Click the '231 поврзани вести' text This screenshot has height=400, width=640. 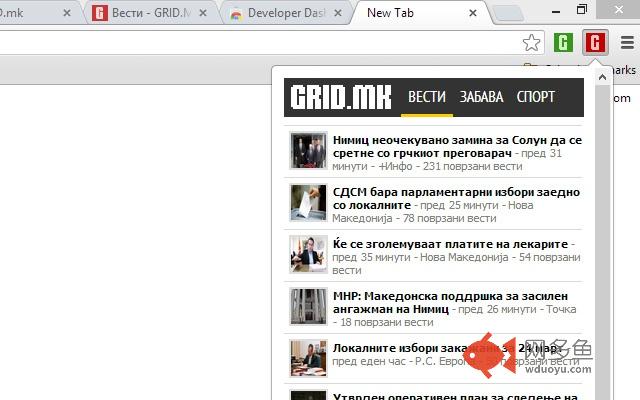473,166
